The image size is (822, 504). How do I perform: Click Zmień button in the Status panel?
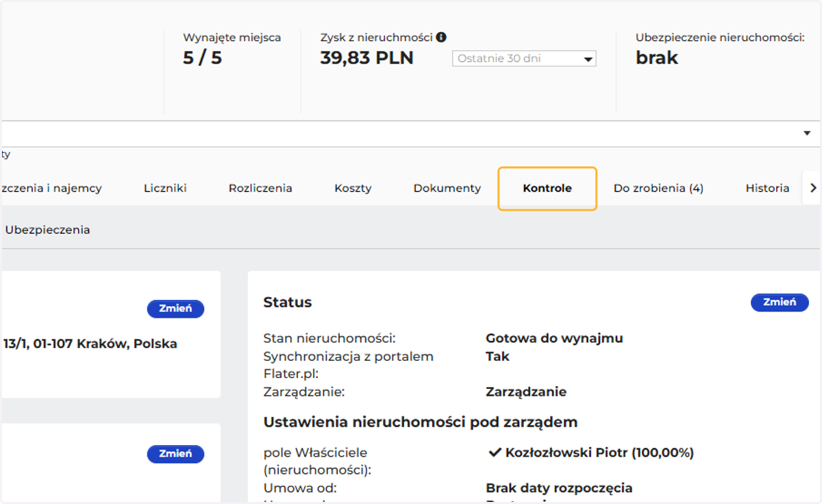click(780, 302)
